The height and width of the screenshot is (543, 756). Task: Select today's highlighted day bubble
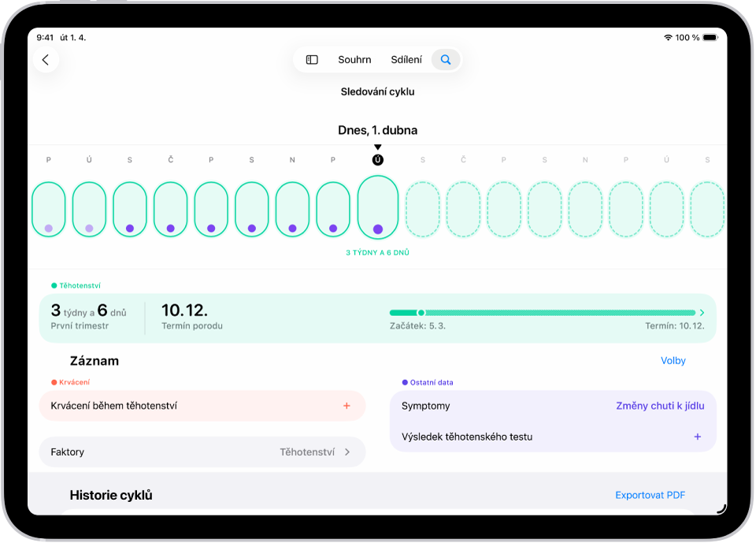(378, 207)
